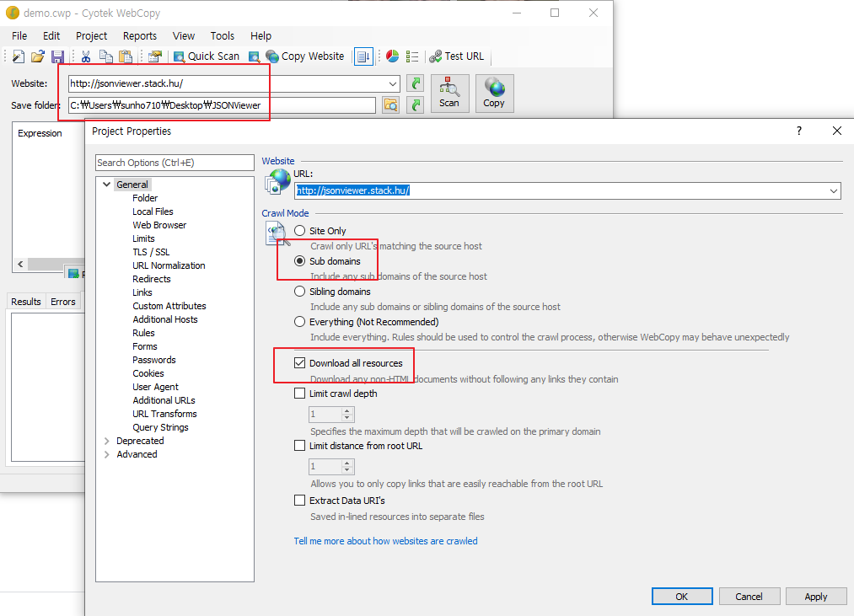Image resolution: width=854 pixels, height=616 pixels.
Task: Open the Tools menu
Action: coord(223,36)
